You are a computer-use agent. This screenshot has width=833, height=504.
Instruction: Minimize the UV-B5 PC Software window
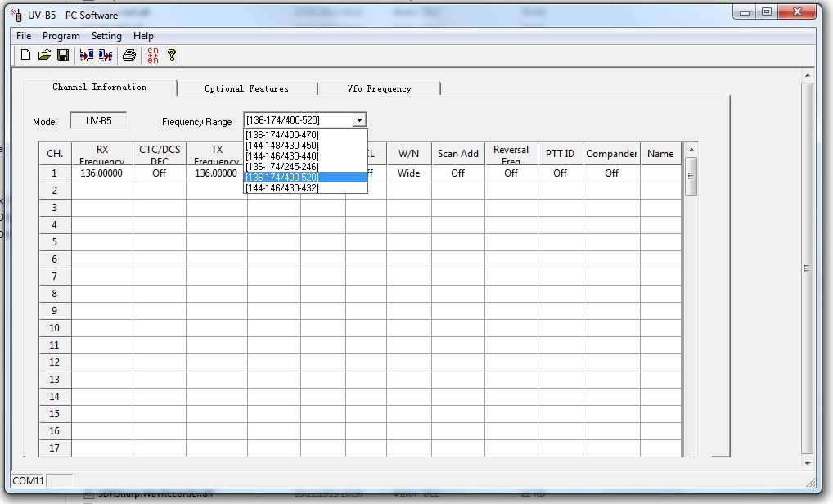[x=745, y=12]
